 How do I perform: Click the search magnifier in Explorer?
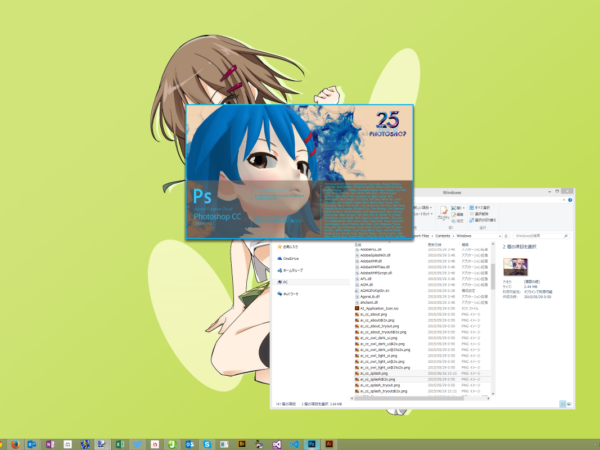click(566, 236)
